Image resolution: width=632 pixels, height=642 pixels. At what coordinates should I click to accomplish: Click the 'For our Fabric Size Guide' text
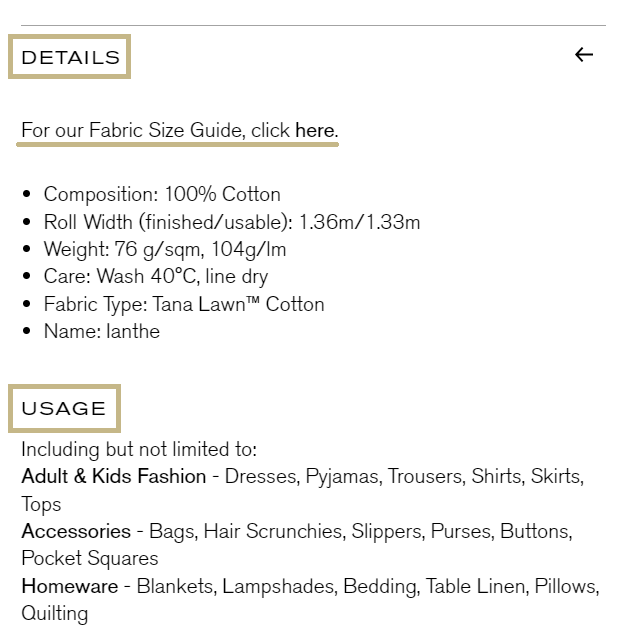point(133,130)
